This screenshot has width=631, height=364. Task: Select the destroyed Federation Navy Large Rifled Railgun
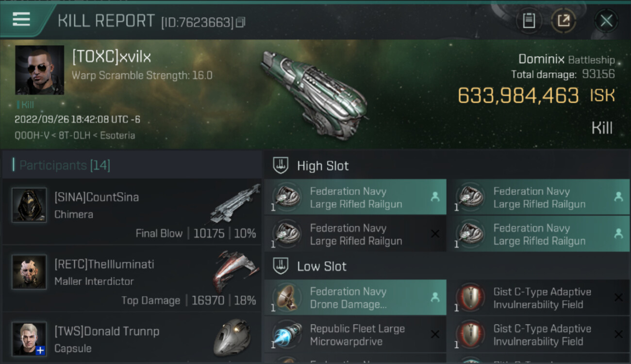(355, 234)
